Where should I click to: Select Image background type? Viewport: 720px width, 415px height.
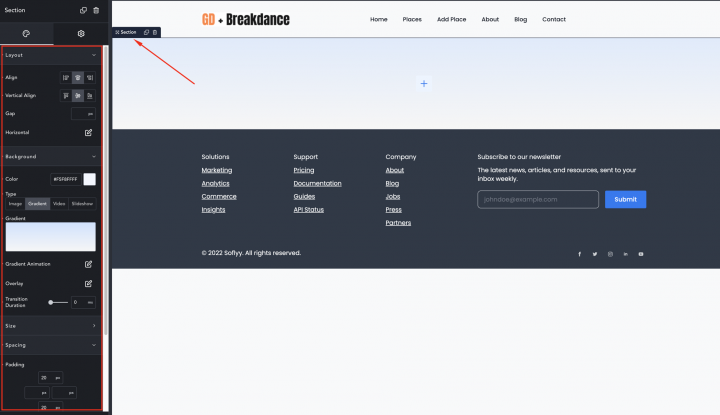coord(15,203)
